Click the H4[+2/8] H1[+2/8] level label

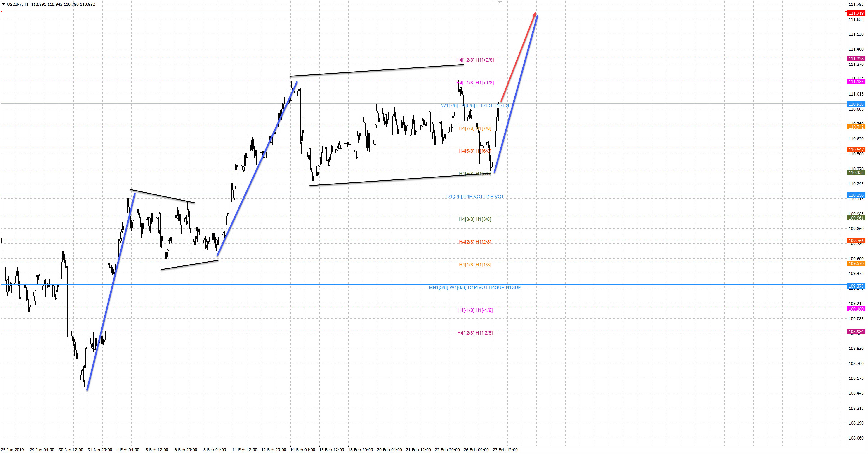click(x=475, y=60)
